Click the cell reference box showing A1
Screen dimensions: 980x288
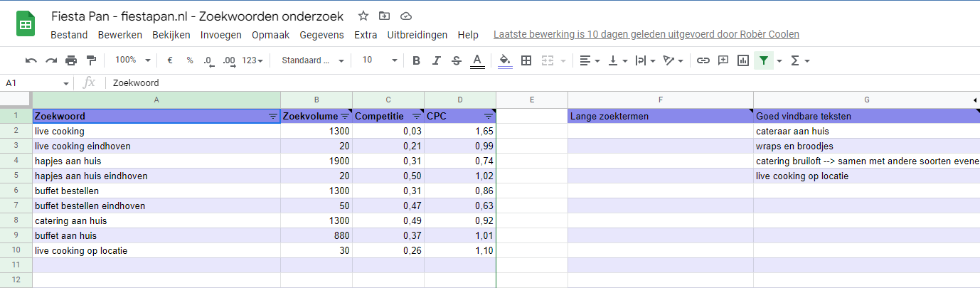point(36,83)
